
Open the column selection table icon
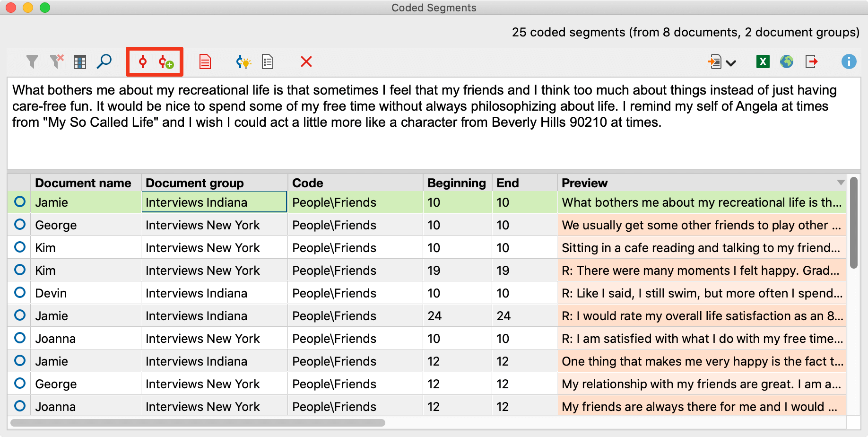coord(80,62)
